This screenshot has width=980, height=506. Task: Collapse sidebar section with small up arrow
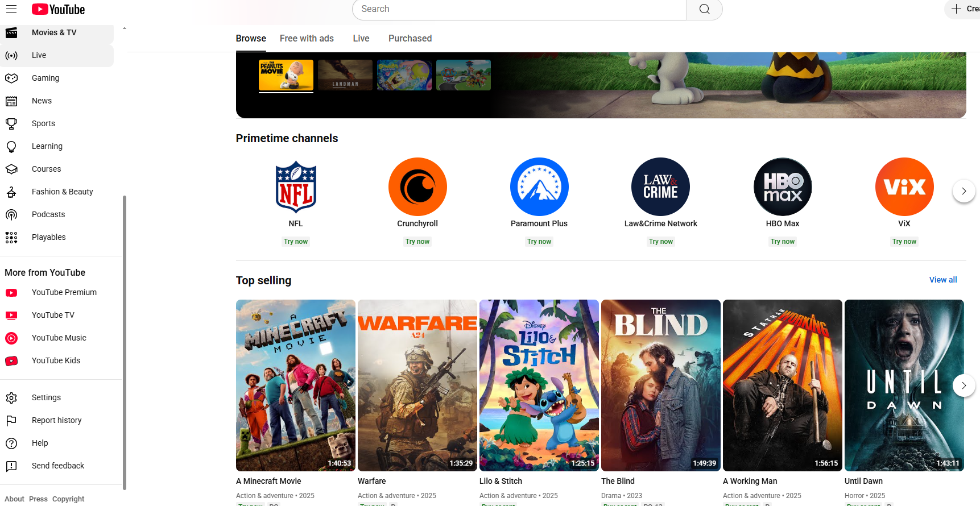[124, 28]
